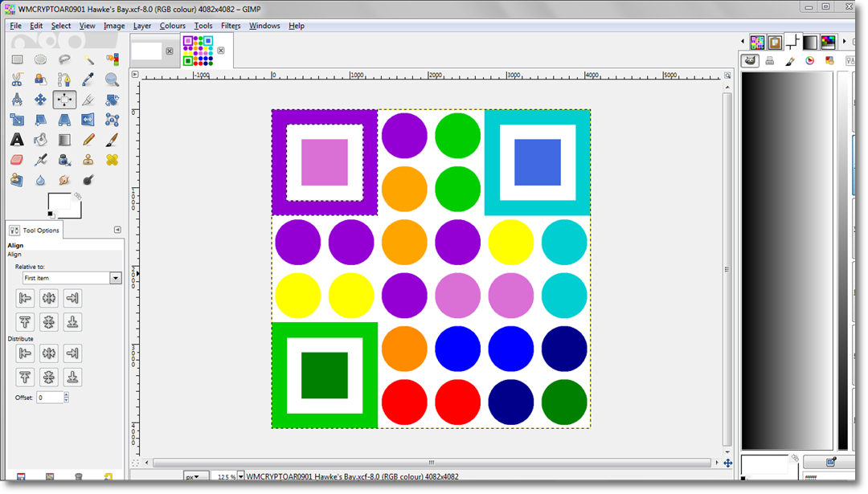This screenshot has width=868, height=494.
Task: Open the Filters menu
Action: click(231, 26)
